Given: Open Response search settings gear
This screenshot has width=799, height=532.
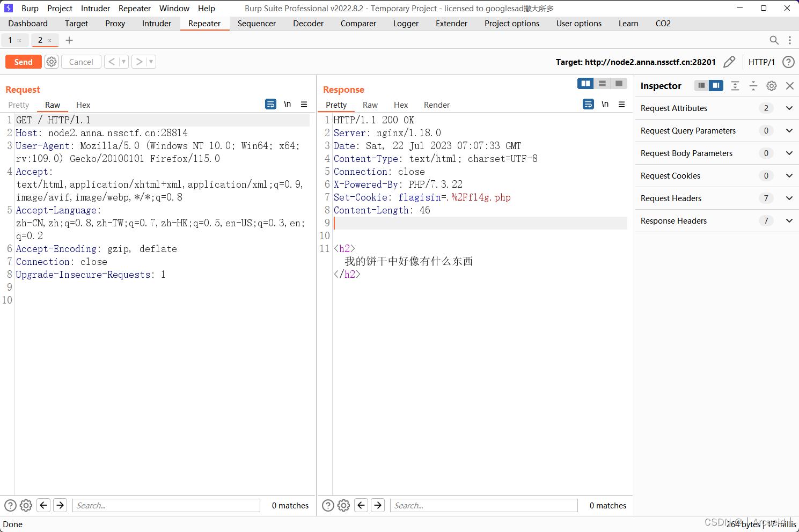Looking at the screenshot, I should pyautogui.click(x=343, y=505).
